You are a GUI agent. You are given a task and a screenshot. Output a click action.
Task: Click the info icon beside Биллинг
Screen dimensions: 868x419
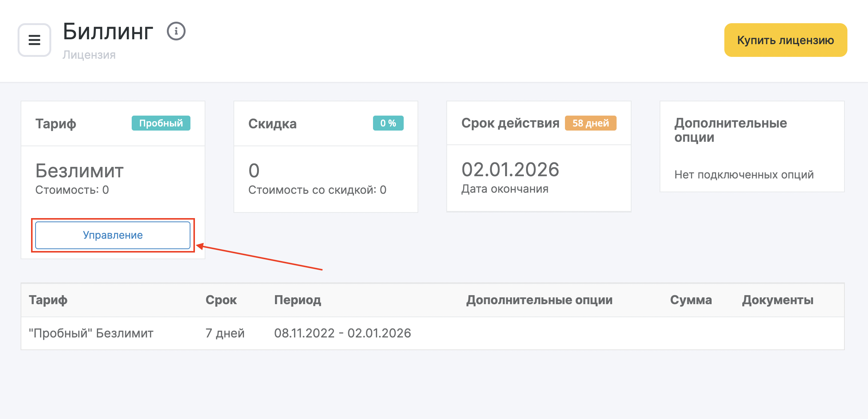(x=176, y=31)
